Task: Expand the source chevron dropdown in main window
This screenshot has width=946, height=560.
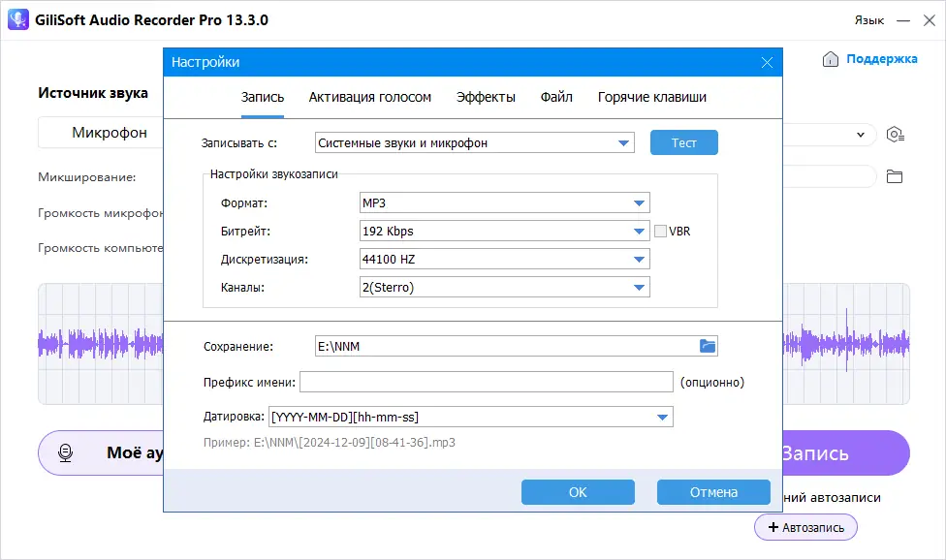Action: pos(861,135)
